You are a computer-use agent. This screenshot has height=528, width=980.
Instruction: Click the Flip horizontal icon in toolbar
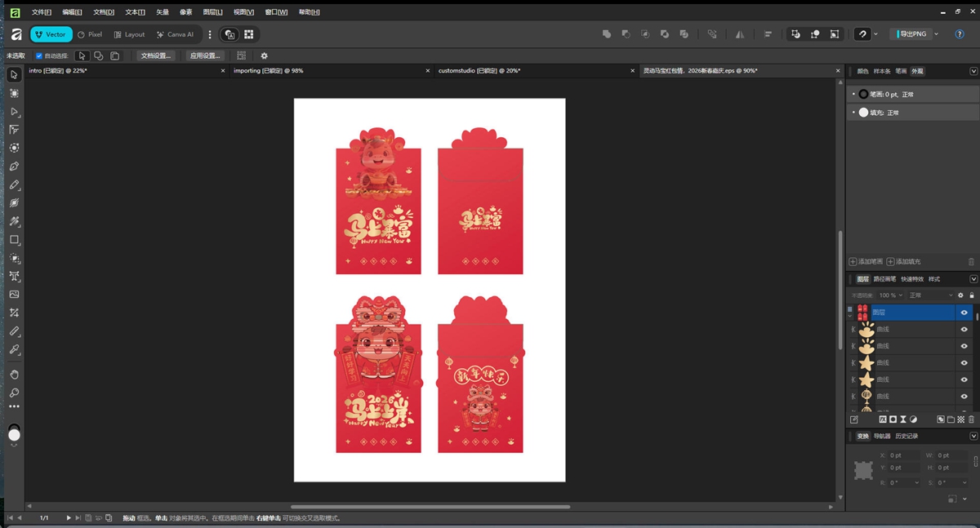[739, 34]
